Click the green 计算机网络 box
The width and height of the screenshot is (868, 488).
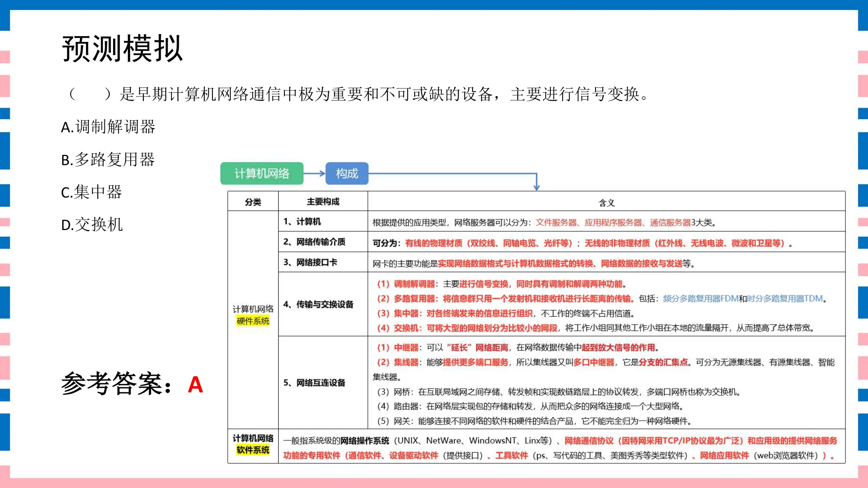click(262, 173)
